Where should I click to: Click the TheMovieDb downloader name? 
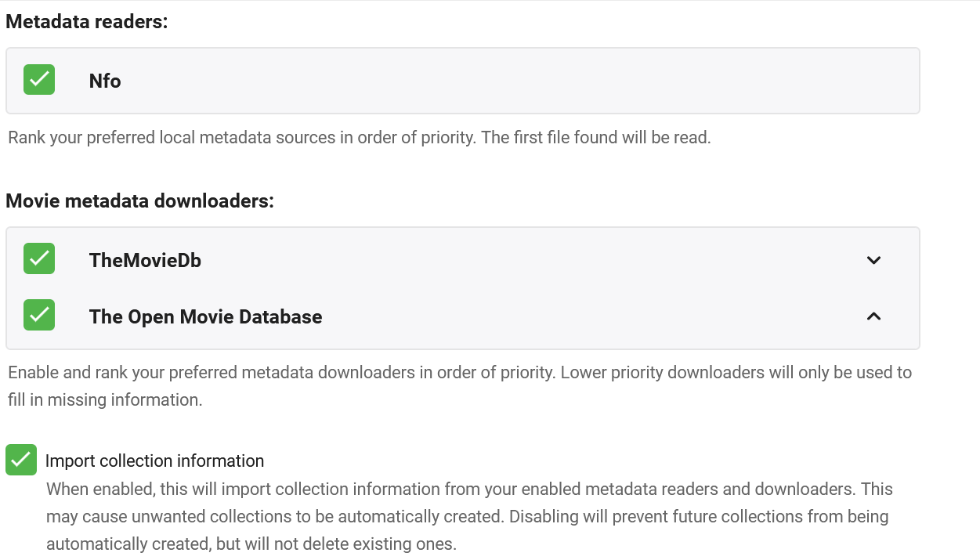pyautogui.click(x=145, y=260)
